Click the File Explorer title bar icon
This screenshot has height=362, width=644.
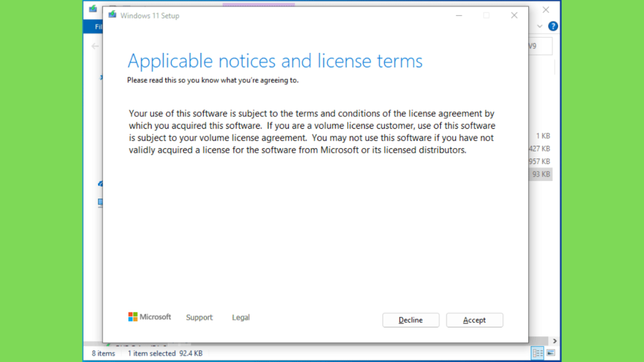93,9
